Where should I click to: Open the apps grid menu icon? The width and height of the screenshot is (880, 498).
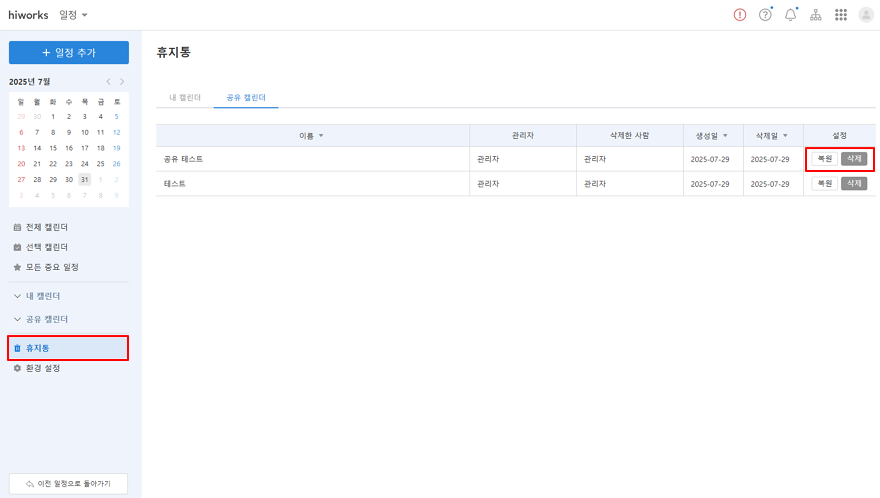point(841,15)
